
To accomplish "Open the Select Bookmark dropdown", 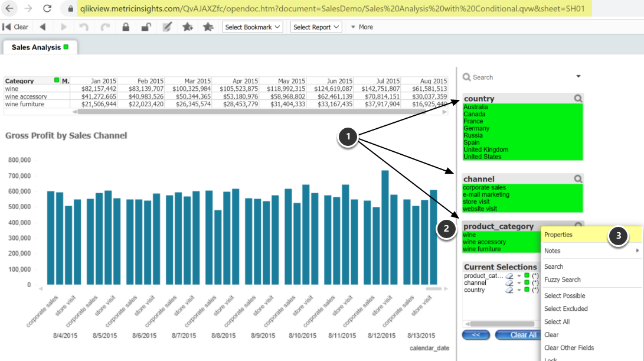I will point(252,27).
